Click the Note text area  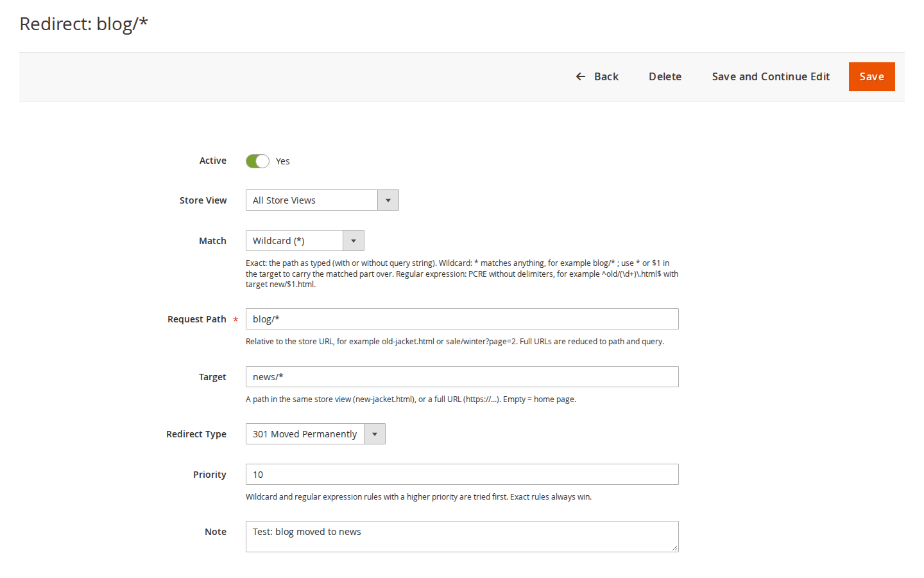[x=462, y=536]
